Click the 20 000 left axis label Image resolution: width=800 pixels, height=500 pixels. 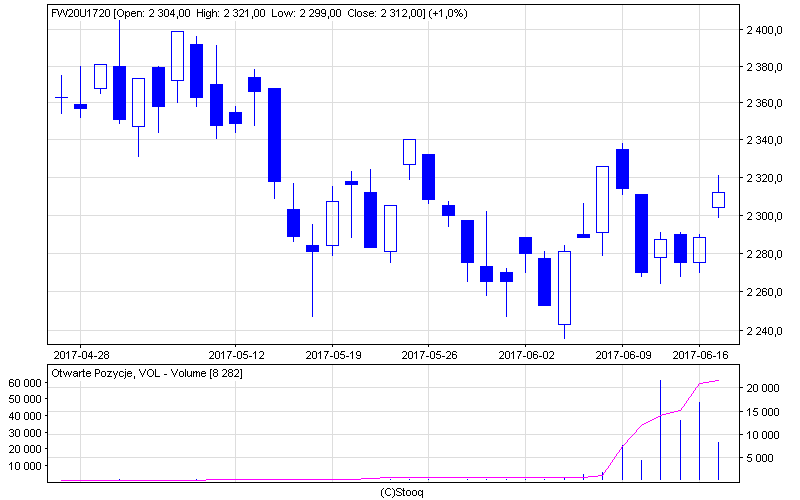coord(24,449)
